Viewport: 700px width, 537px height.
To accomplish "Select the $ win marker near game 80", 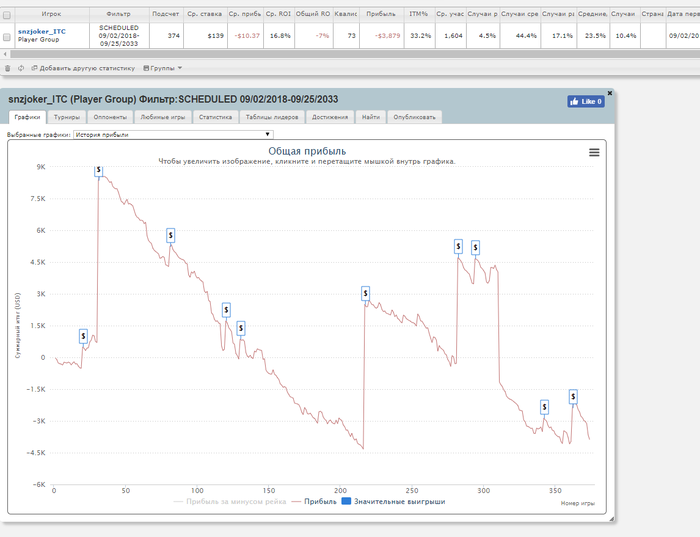I will point(171,235).
